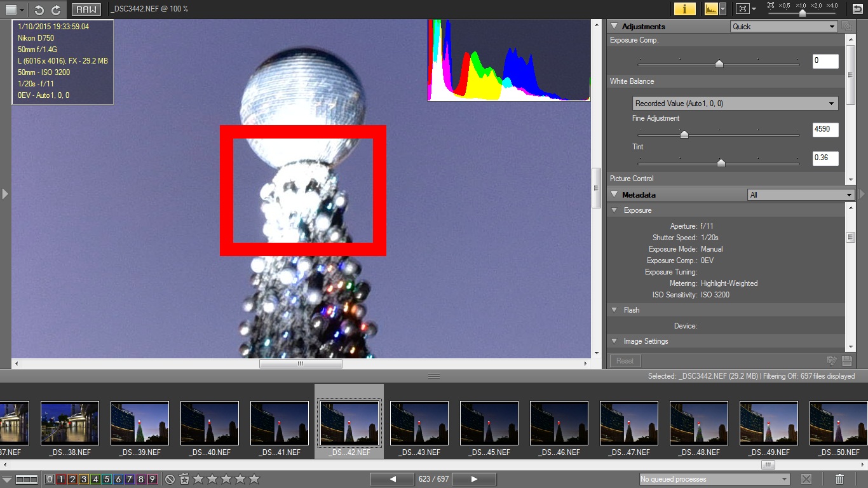Toggle the RAW view button
Viewport: 868px width, 488px height.
click(x=86, y=10)
